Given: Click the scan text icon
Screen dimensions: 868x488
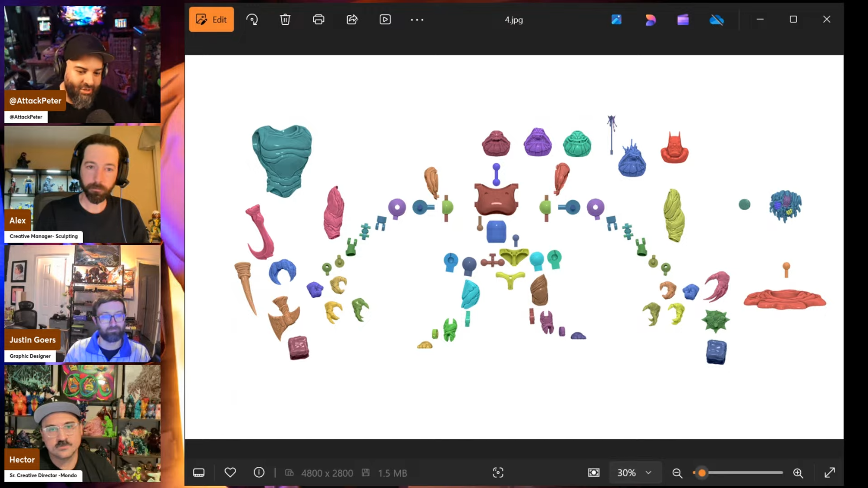Looking at the screenshot, I should (498, 473).
